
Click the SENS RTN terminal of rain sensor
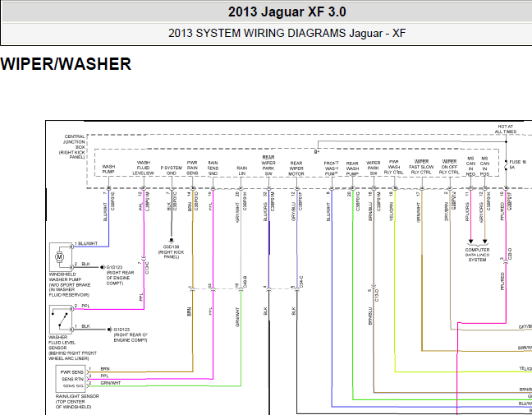point(72,379)
